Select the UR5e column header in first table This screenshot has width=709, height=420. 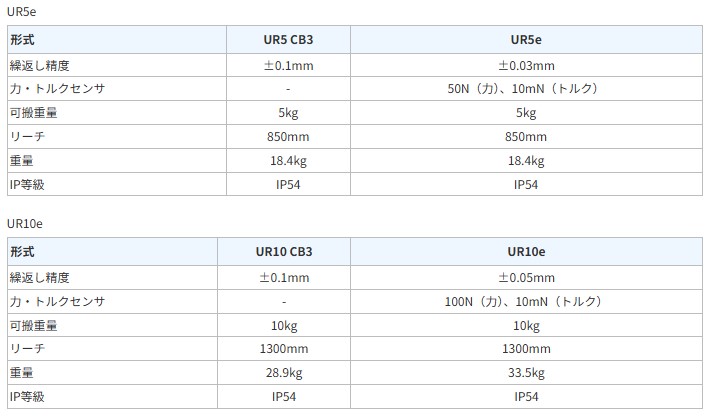[x=526, y=41]
